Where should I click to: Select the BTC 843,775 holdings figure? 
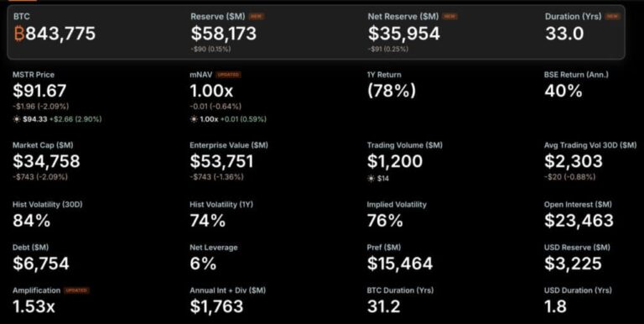(60, 34)
